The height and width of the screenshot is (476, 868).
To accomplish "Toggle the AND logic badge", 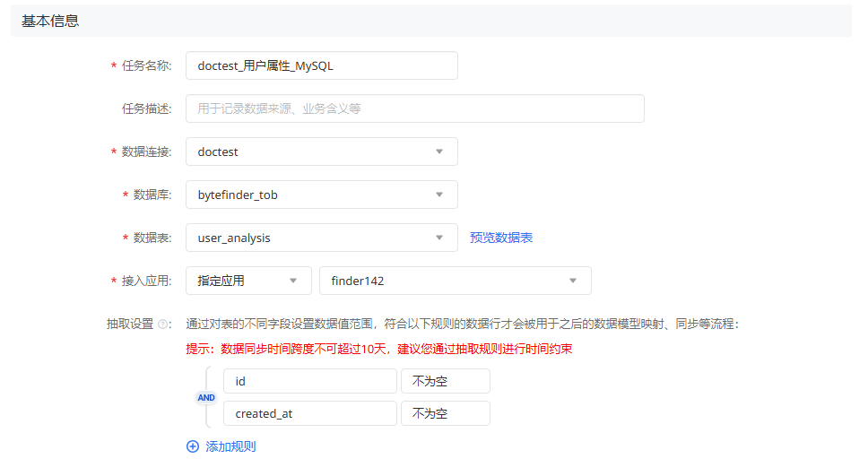I will (206, 397).
